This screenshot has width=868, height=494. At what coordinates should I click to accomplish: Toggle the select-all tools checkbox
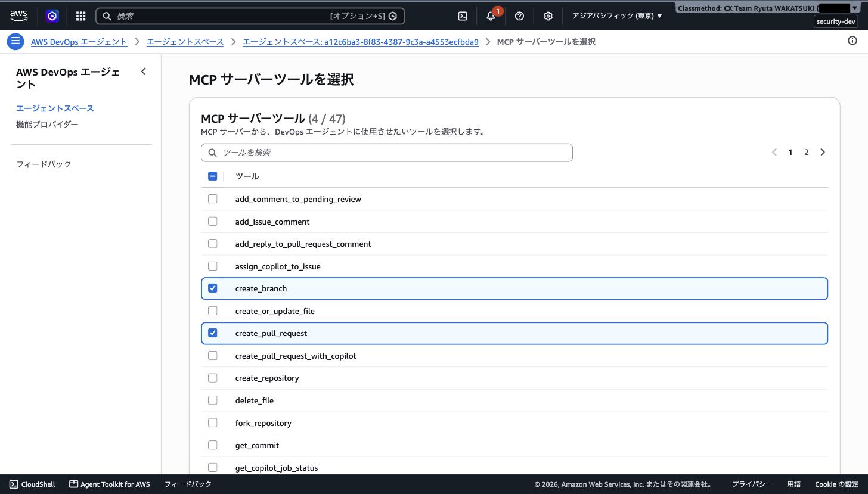[212, 176]
